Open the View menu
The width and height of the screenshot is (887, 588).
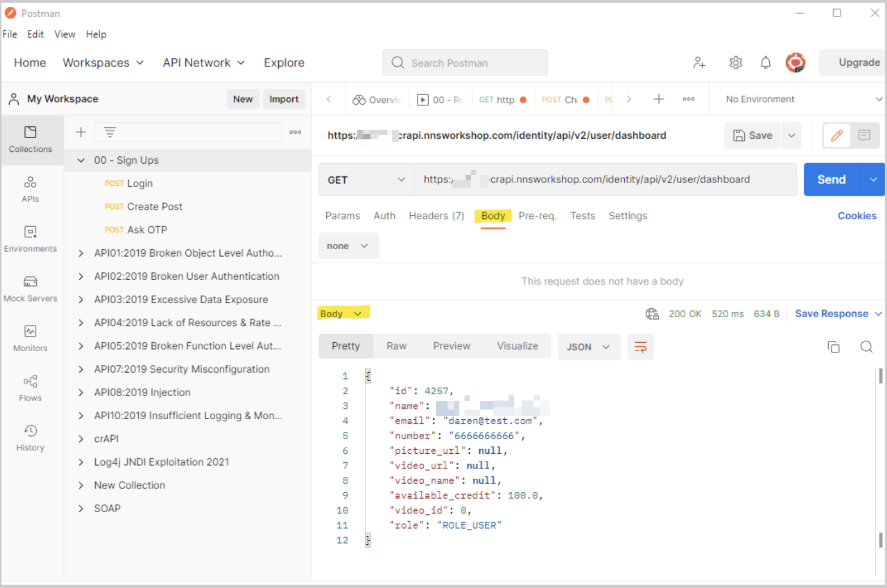point(65,34)
